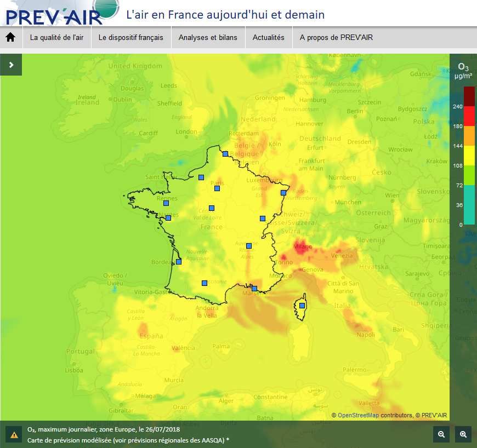Follow the OpenStreetMap attribution link
The width and height of the screenshot is (477, 448).
tap(358, 415)
